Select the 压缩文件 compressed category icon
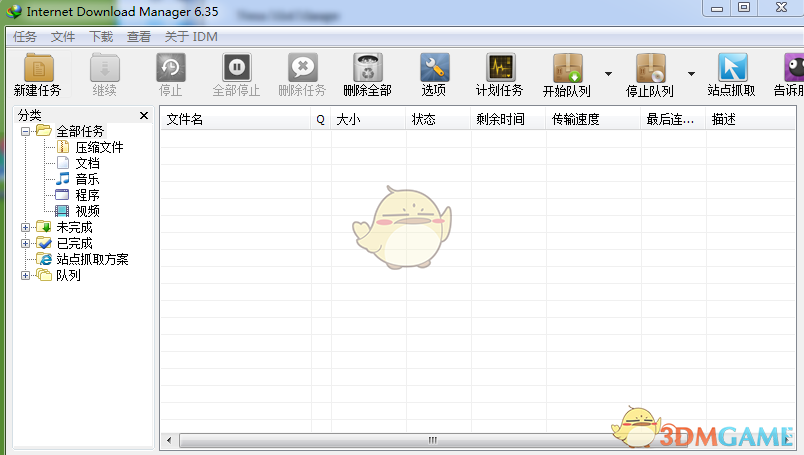The image size is (804, 455). (63, 147)
